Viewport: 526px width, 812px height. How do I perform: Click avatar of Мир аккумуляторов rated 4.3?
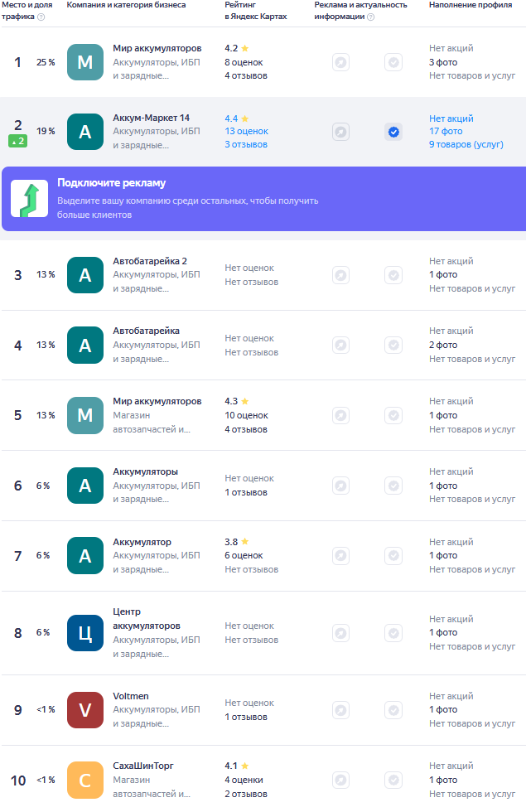(x=84, y=415)
